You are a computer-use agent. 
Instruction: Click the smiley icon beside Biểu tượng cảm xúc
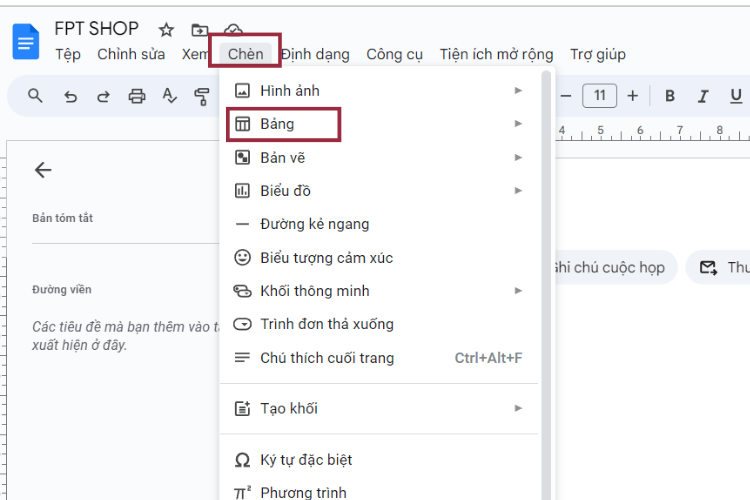[242, 257]
